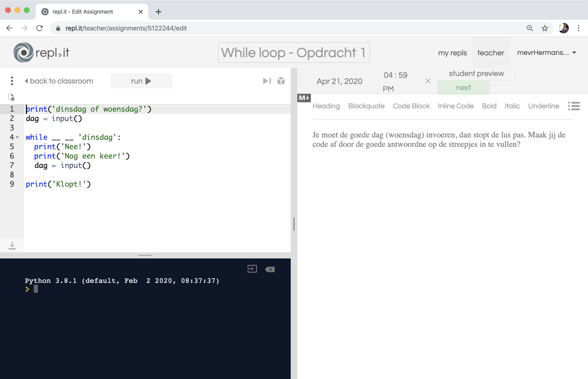Click the list formatting icon

(574, 106)
